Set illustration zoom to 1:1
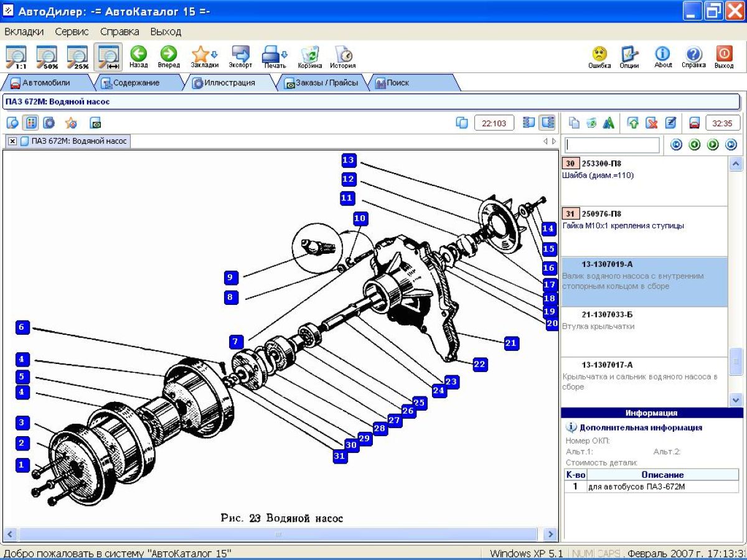This screenshot has height=560, width=747. [x=16, y=57]
